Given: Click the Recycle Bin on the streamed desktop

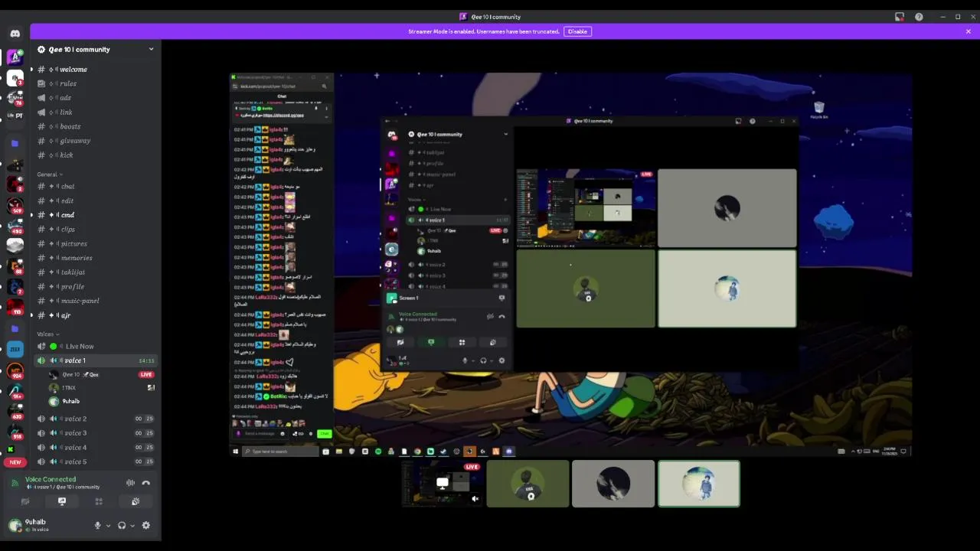Looking at the screenshot, I should pos(818,109).
